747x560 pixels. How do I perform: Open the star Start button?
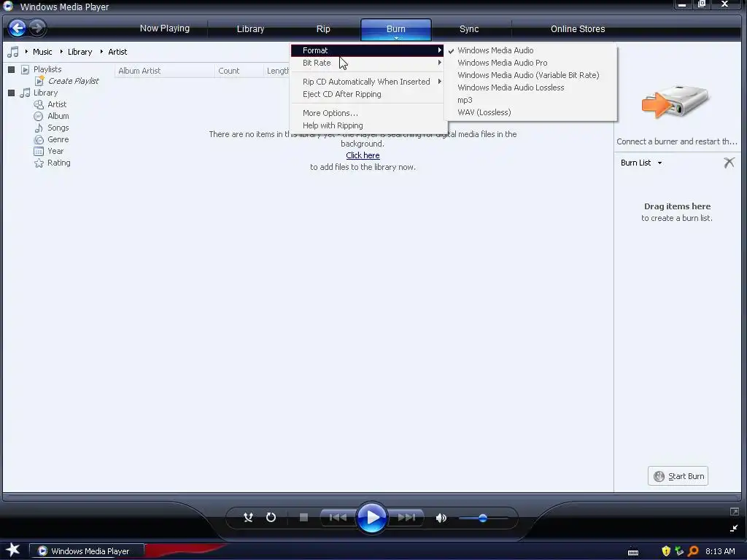click(x=13, y=551)
